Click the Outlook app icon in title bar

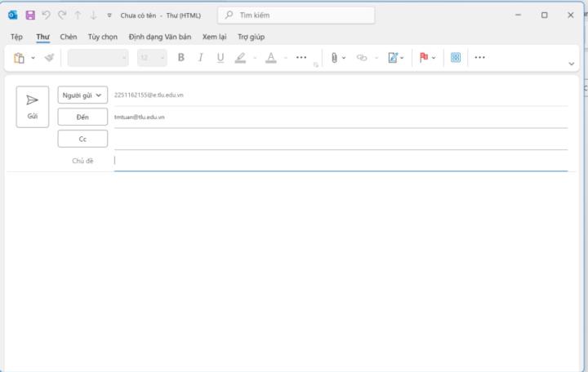click(x=13, y=15)
